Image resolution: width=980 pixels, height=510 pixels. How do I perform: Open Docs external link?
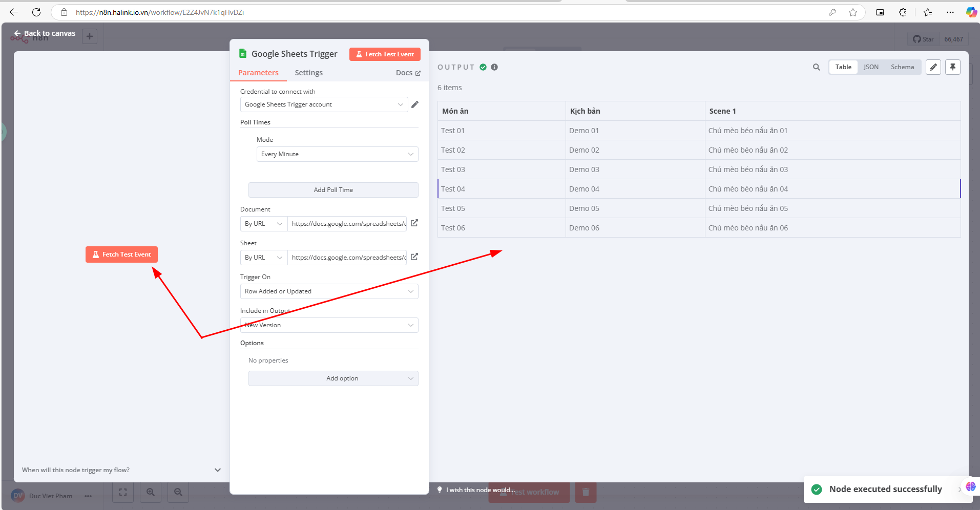[x=408, y=73]
